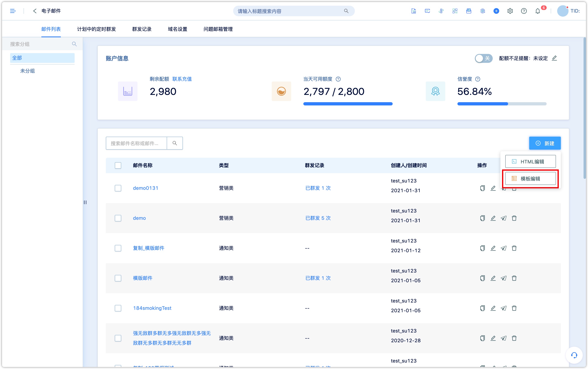Open the hamburger navigation menu
This screenshot has height=369, width=588.
(x=13, y=11)
